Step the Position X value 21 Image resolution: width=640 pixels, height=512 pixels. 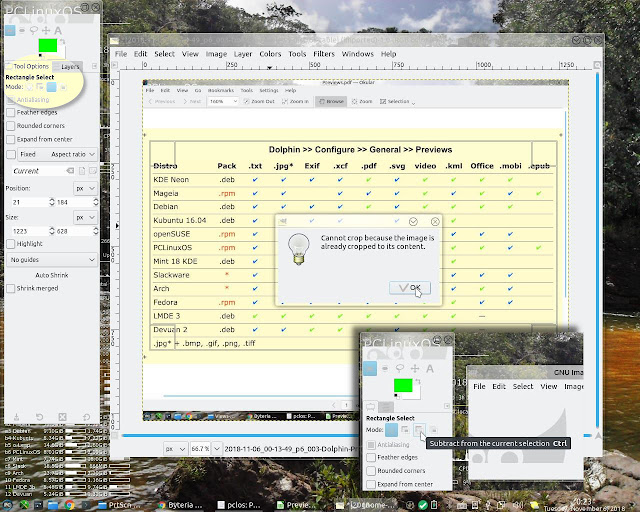[x=52, y=202]
